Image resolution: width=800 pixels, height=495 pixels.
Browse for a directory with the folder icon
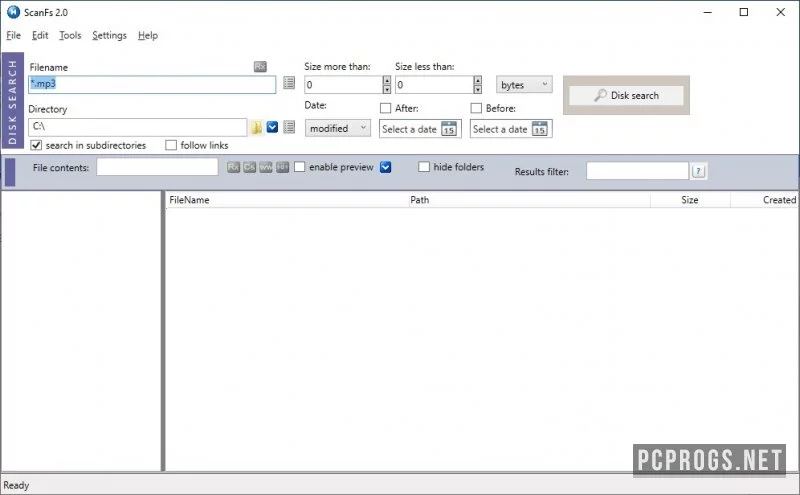256,127
